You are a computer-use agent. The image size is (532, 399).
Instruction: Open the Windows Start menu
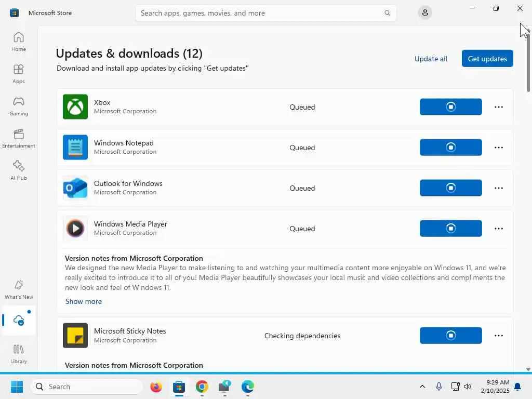(17, 387)
